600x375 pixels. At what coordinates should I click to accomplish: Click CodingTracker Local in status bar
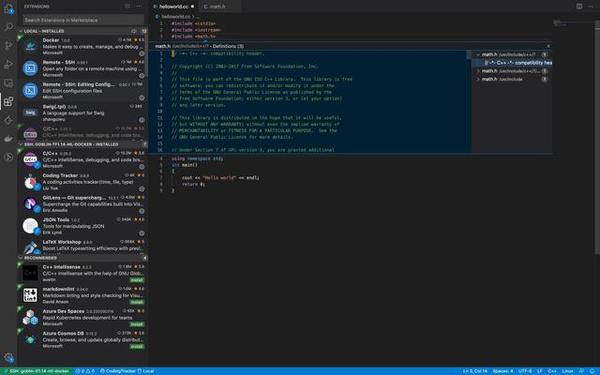click(127, 371)
